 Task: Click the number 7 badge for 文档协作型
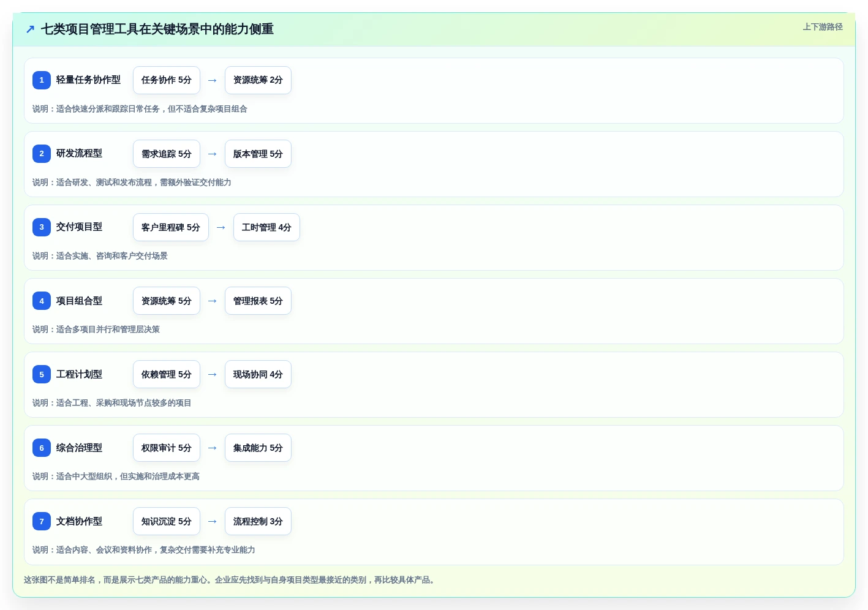pyautogui.click(x=42, y=521)
